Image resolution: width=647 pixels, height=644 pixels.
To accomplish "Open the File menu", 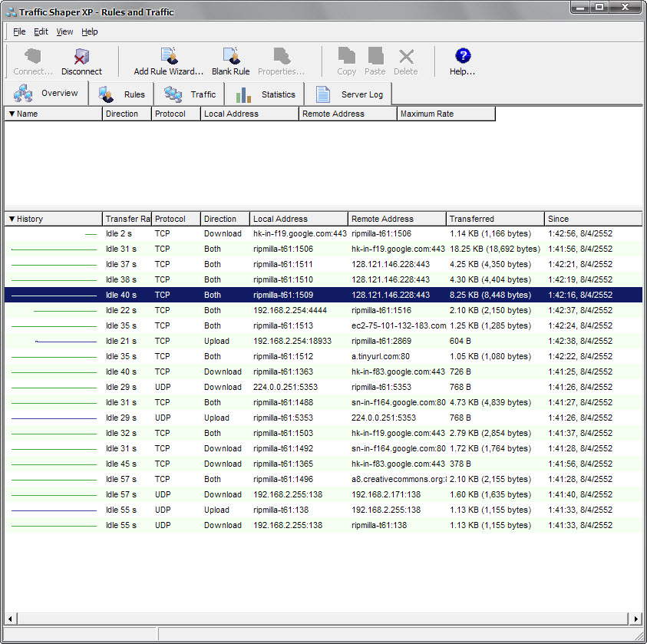I will (x=19, y=31).
